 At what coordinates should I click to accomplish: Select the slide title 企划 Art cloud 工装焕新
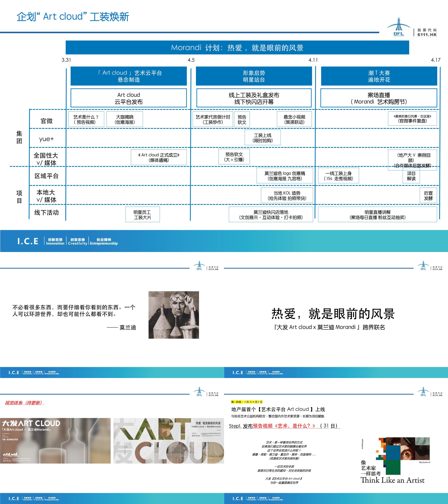click(73, 17)
